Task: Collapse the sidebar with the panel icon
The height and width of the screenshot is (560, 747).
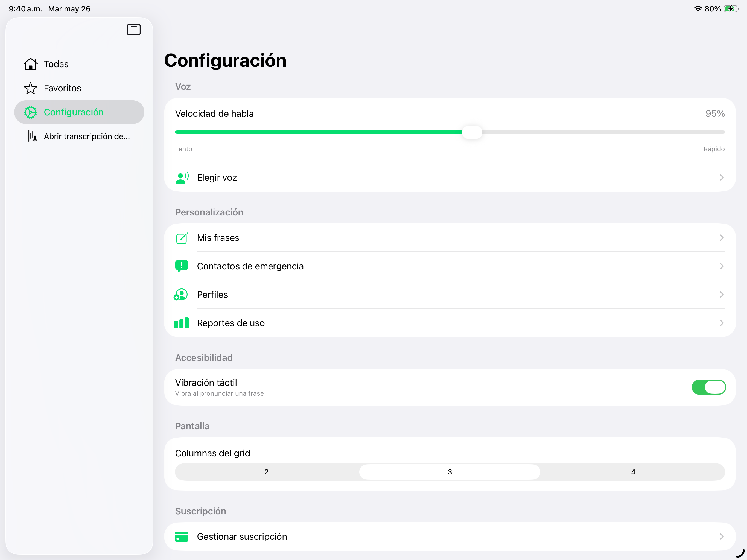Action: click(x=134, y=30)
